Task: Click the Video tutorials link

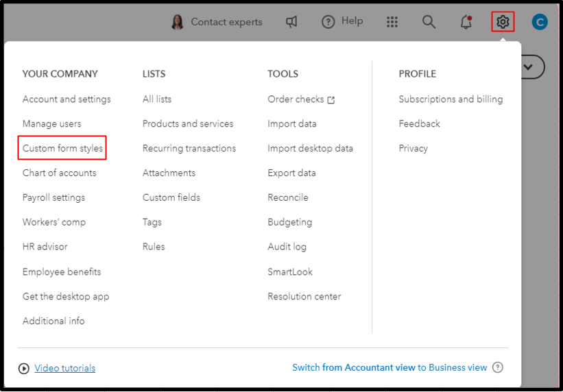Action: coord(65,368)
